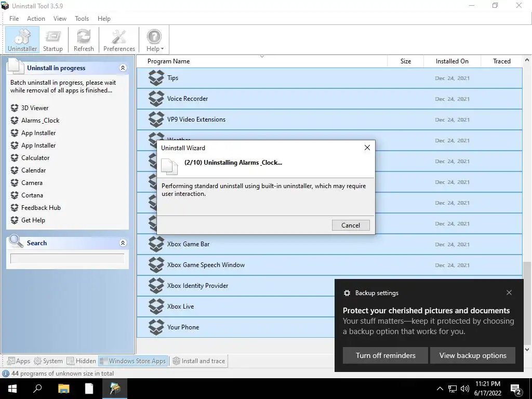Viewport: 532px width, 399px height.
Task: Open the Tools menu
Action: [x=82, y=19]
